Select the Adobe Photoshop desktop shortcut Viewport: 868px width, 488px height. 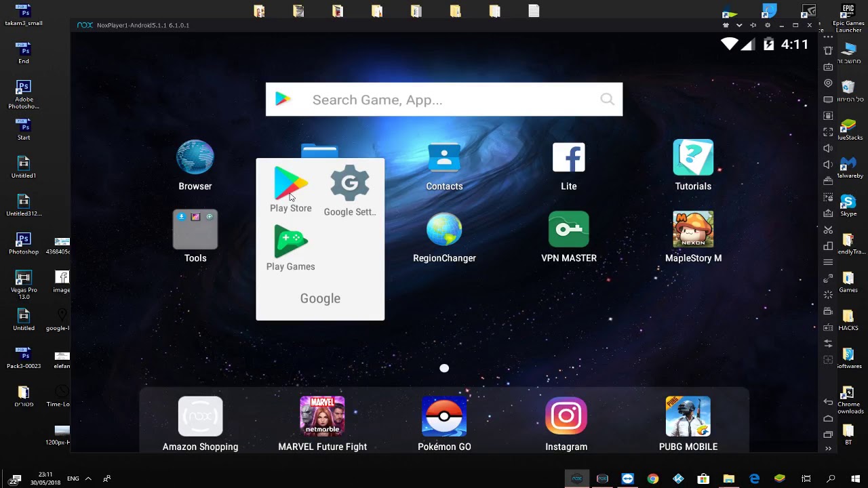pos(24,94)
